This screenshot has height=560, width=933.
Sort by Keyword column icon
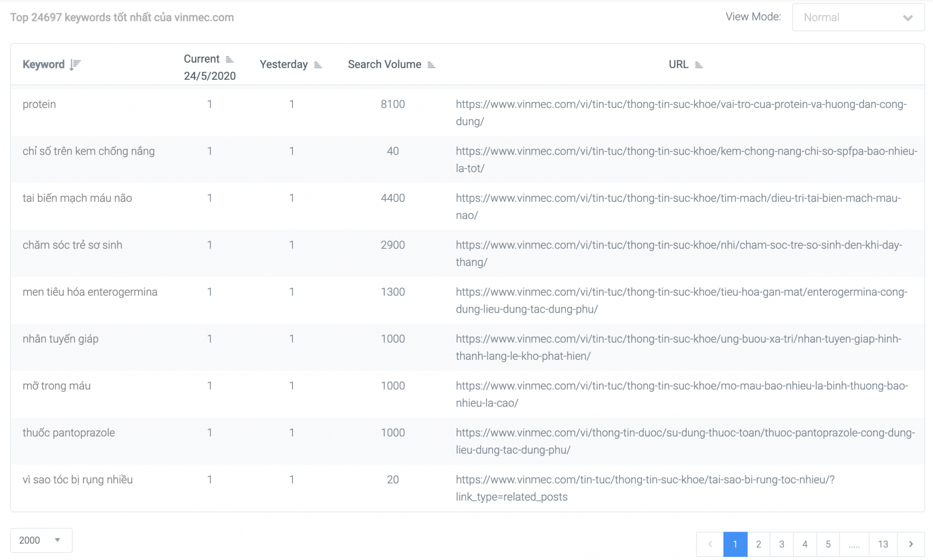pos(75,64)
